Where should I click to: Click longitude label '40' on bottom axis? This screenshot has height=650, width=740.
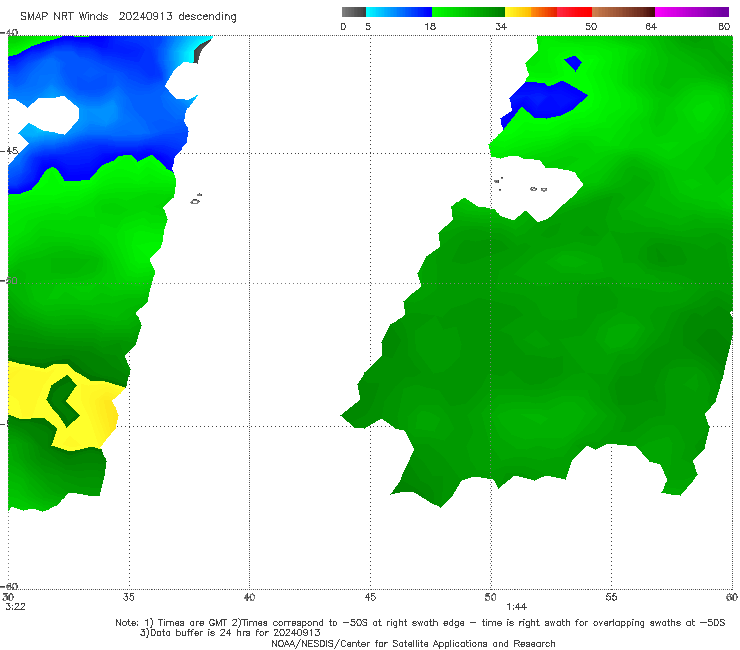coord(249,597)
